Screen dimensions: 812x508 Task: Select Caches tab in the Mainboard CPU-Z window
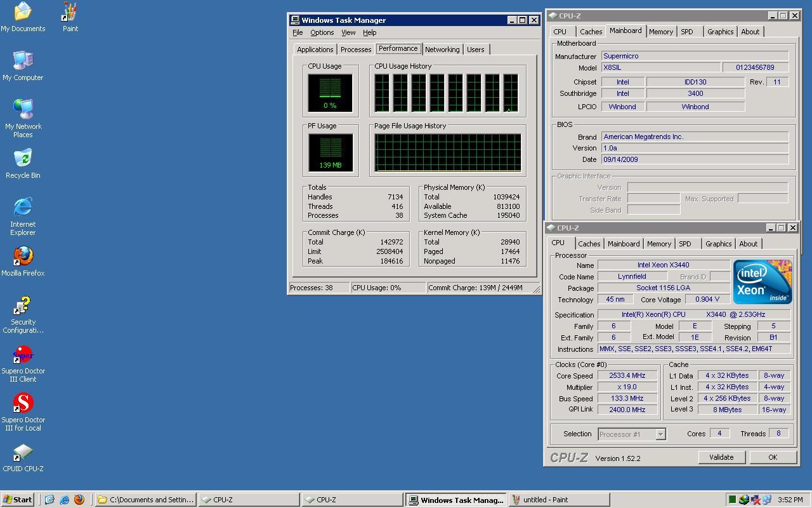point(591,32)
